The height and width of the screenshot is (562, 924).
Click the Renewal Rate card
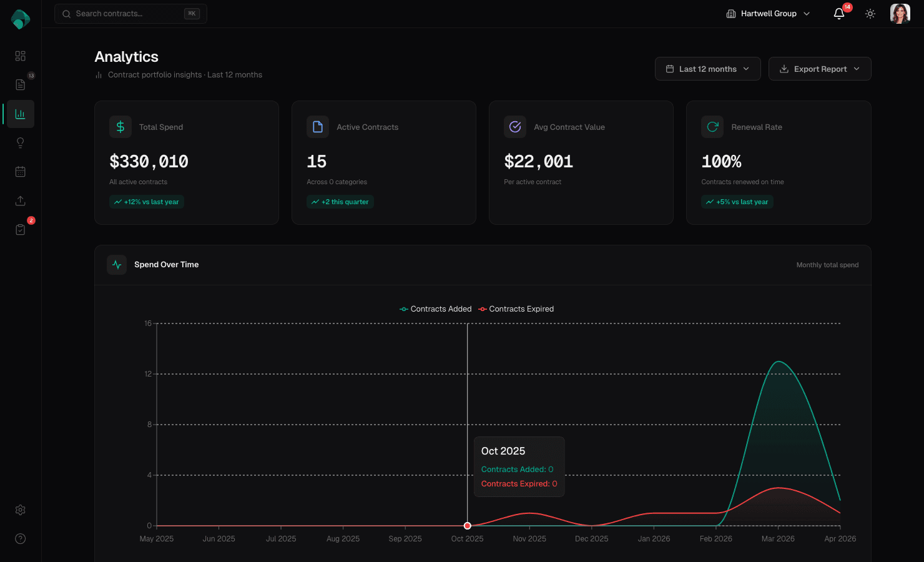tap(779, 162)
